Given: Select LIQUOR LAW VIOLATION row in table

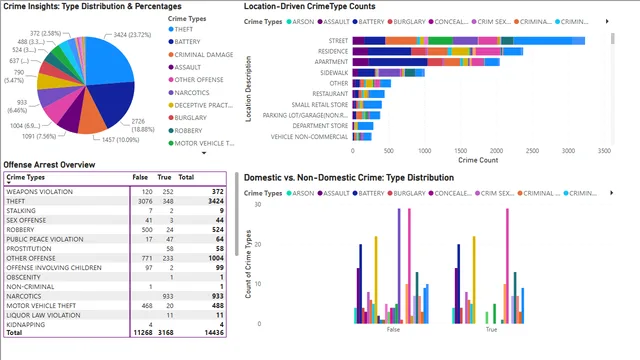Looking at the screenshot, I should [x=115, y=315].
